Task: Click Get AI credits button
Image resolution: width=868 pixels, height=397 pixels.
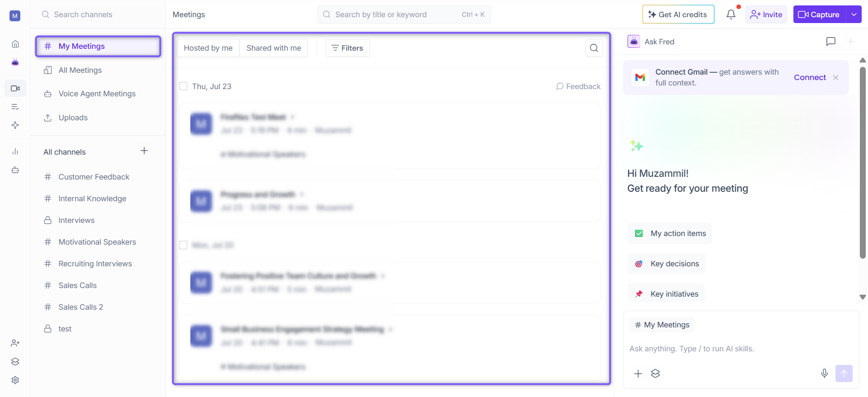Action: (678, 14)
